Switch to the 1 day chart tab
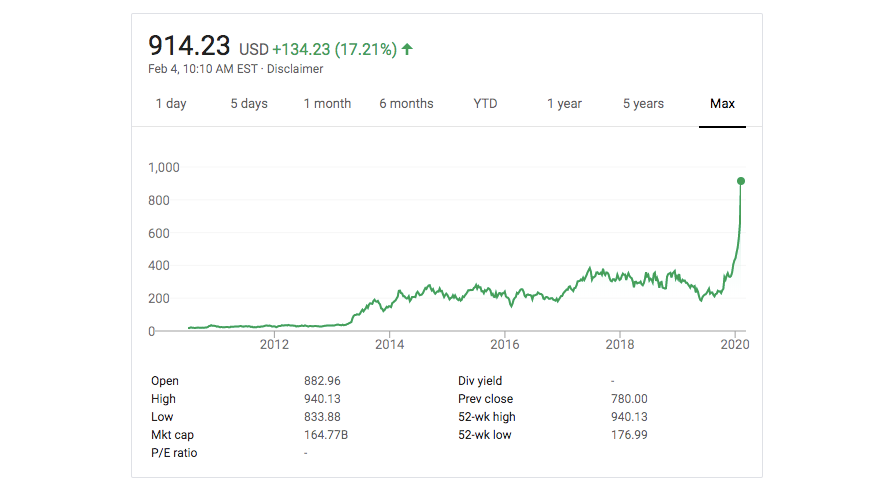The image size is (892, 488). 171,104
